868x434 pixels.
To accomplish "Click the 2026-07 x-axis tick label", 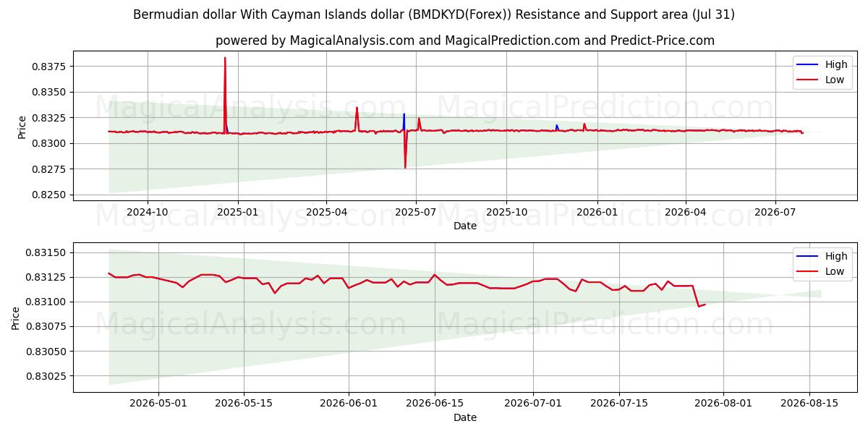I will pos(775,212).
